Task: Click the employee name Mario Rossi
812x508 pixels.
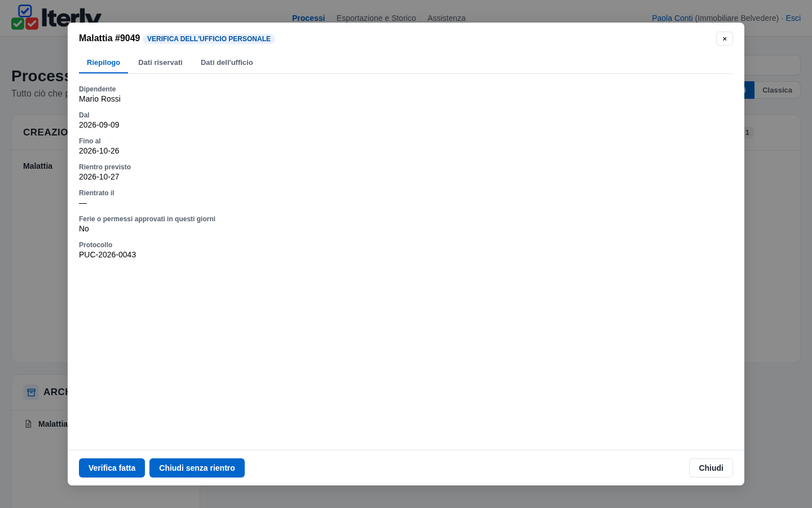Action: point(100,99)
